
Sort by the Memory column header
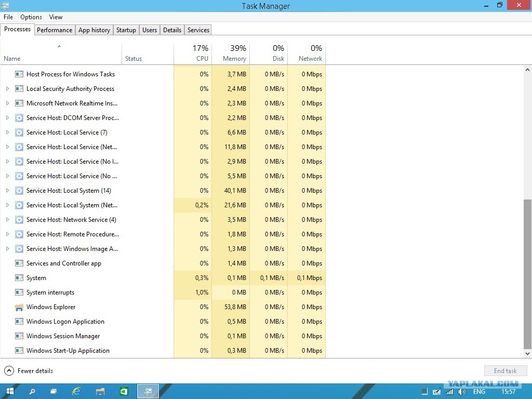tap(231, 54)
